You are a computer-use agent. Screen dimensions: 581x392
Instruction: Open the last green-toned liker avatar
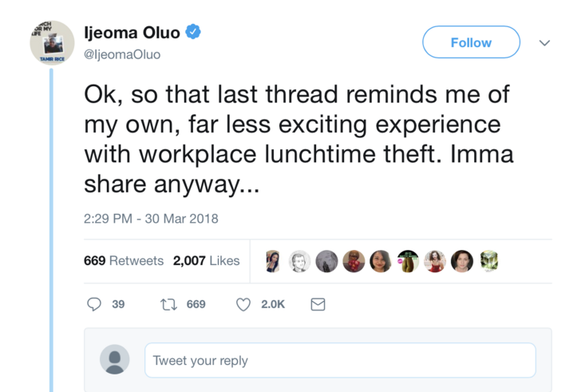[x=488, y=261]
